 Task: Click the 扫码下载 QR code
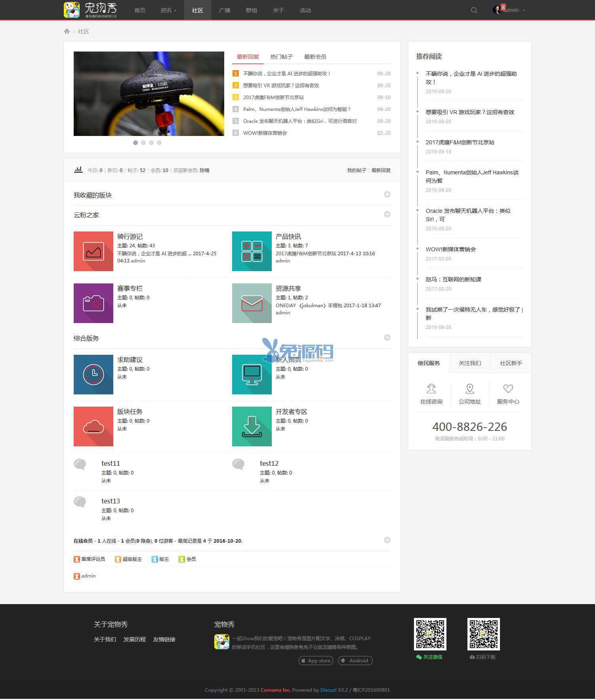pos(484,634)
